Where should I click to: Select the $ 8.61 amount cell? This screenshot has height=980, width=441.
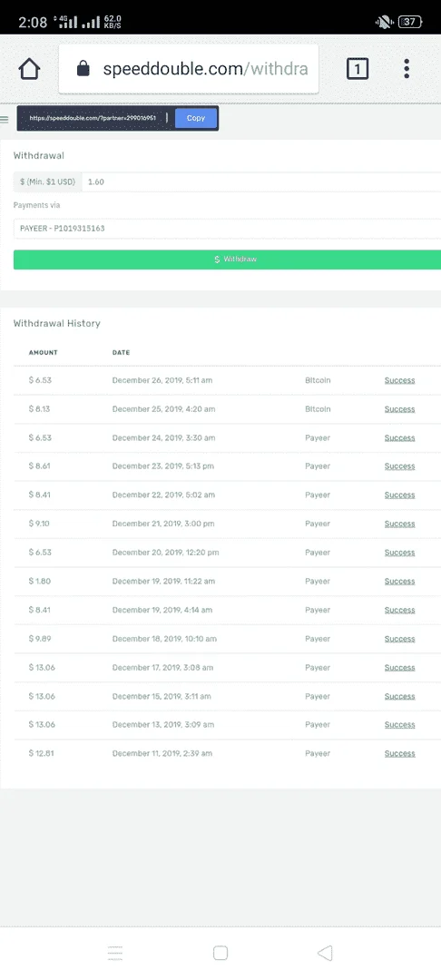pyautogui.click(x=40, y=466)
